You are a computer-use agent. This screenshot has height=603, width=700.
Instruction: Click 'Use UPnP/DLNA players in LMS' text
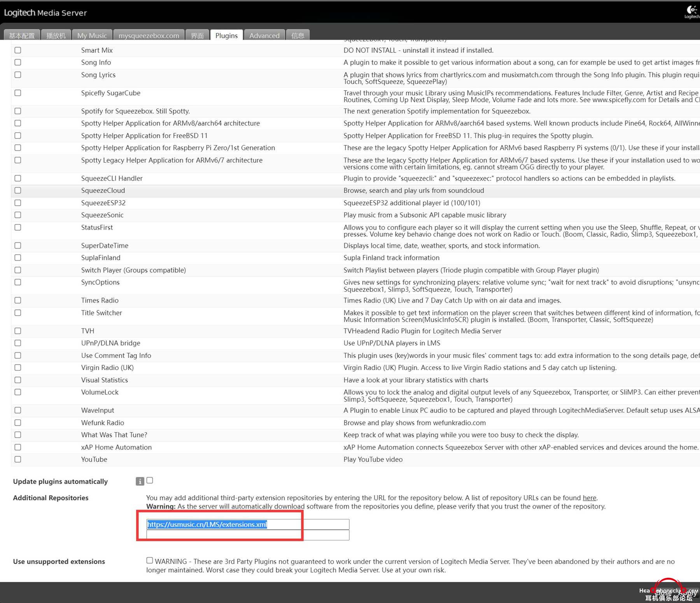point(392,343)
